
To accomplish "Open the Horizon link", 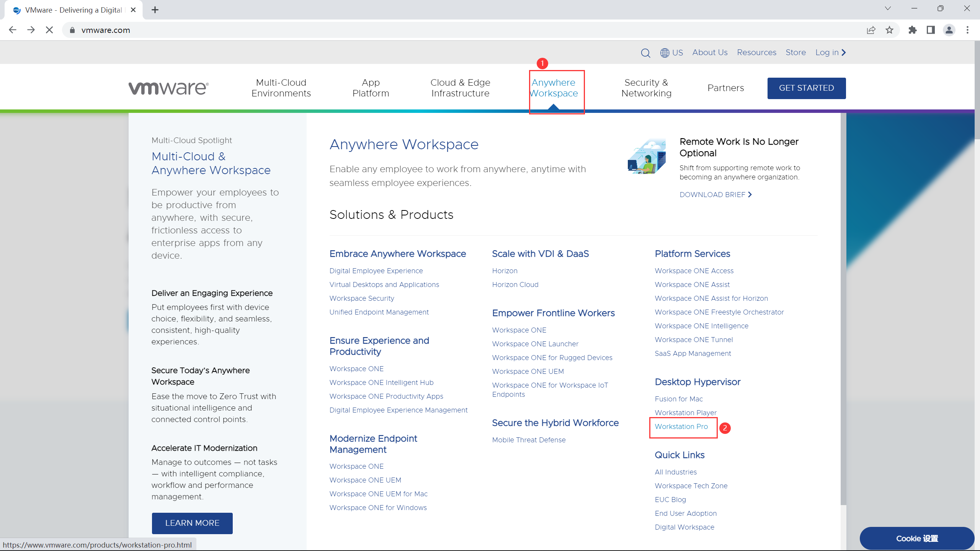I will point(505,271).
